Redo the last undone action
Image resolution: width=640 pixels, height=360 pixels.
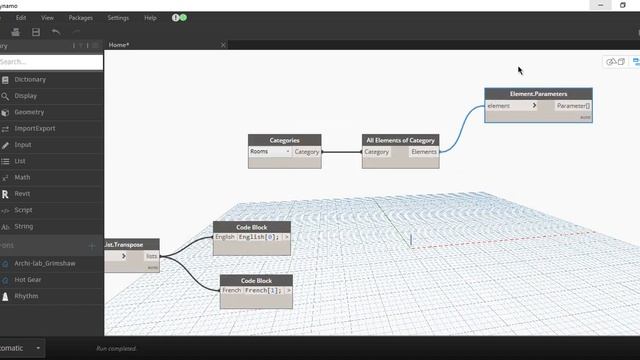click(76, 32)
